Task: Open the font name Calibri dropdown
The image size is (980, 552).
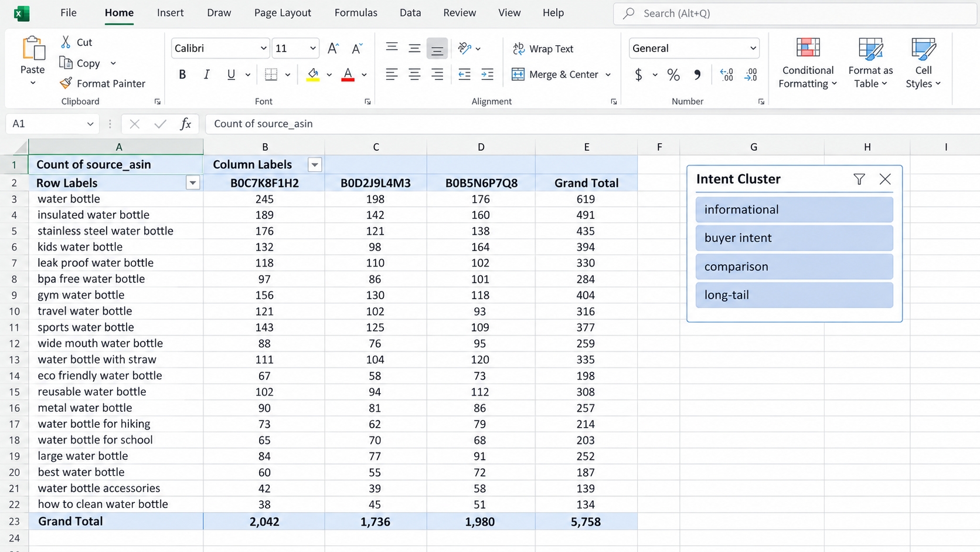Action: tap(263, 48)
